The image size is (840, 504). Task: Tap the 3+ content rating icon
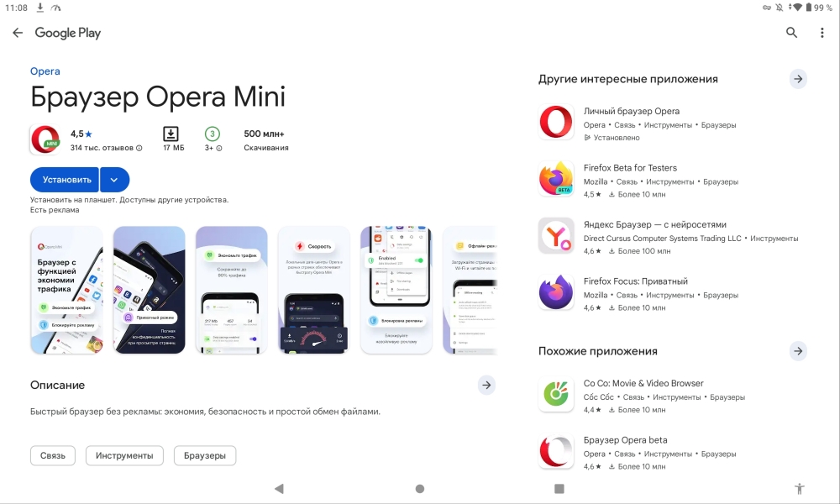pos(213,134)
